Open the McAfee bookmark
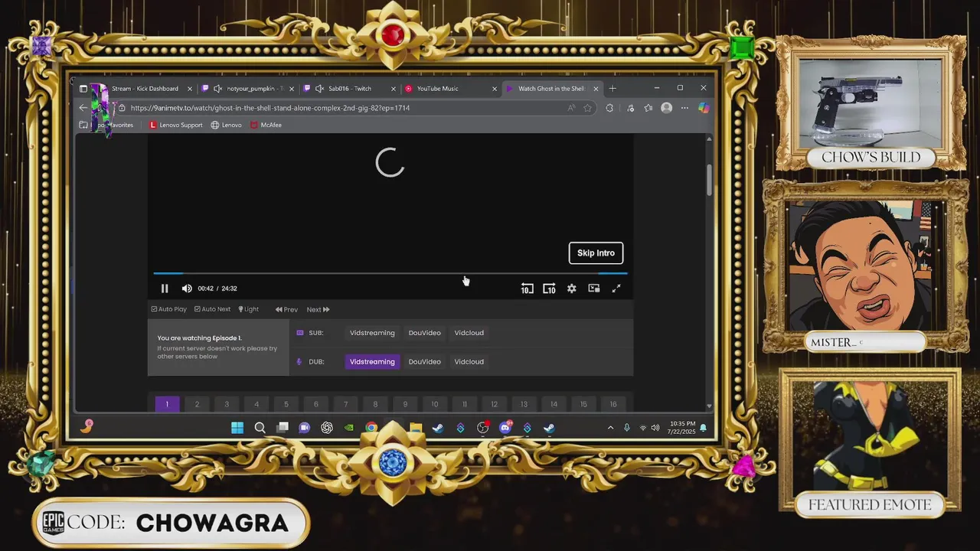The image size is (980, 551). click(266, 125)
